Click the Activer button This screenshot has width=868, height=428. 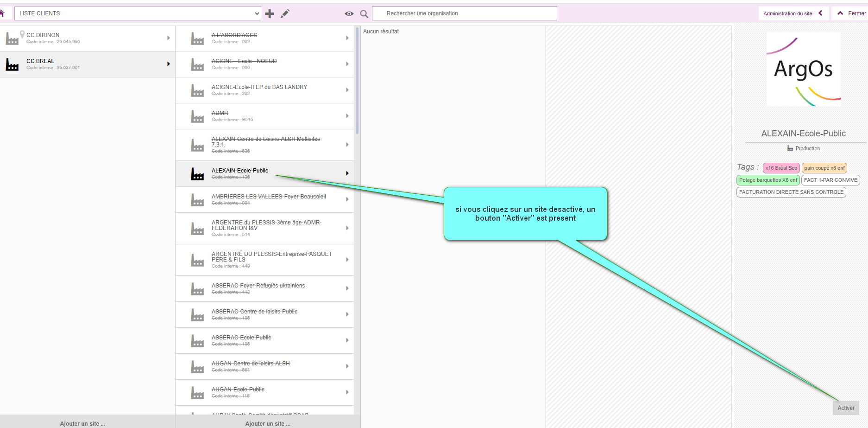[x=846, y=408]
